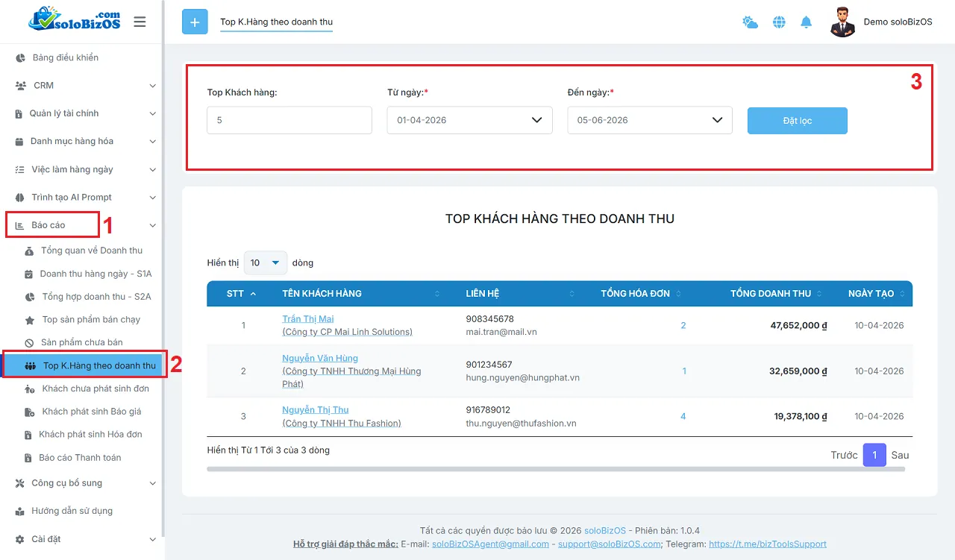Image resolution: width=955 pixels, height=560 pixels.
Task: Click the Báo cáo Thanh toán file icon
Action: pos(29,458)
